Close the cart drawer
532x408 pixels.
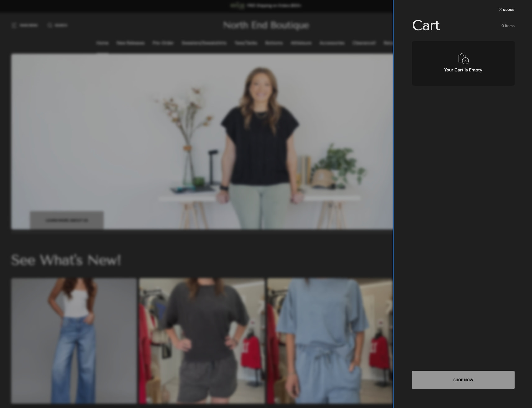tap(507, 10)
